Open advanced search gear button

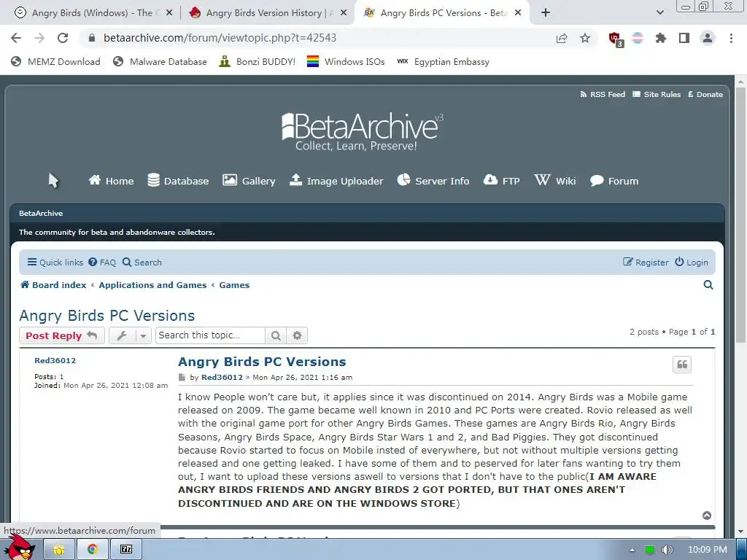point(297,335)
